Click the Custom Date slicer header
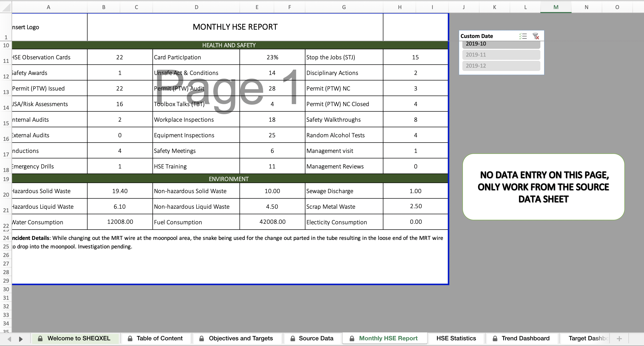 pyautogui.click(x=477, y=36)
